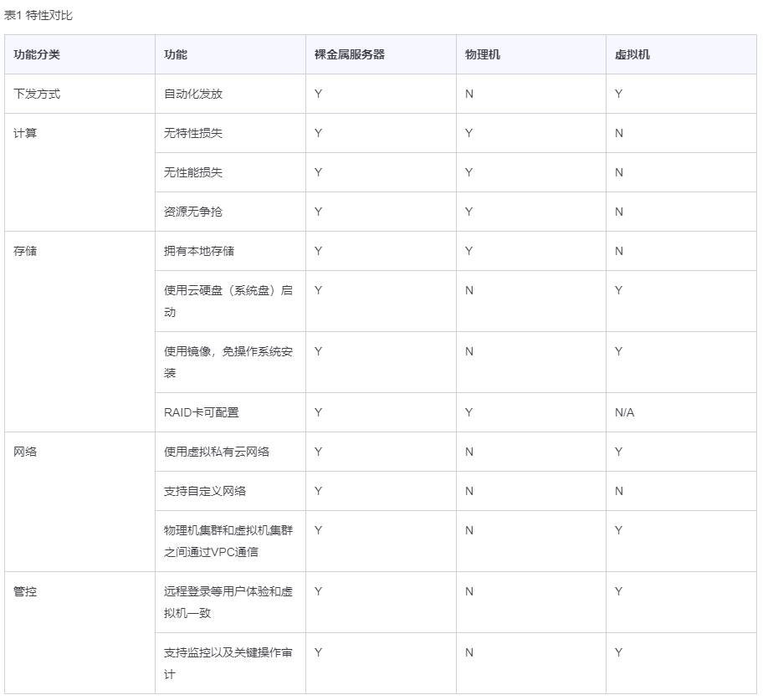Click the N/A value in 虚拟机 column
The height and width of the screenshot is (700, 768).
click(625, 412)
